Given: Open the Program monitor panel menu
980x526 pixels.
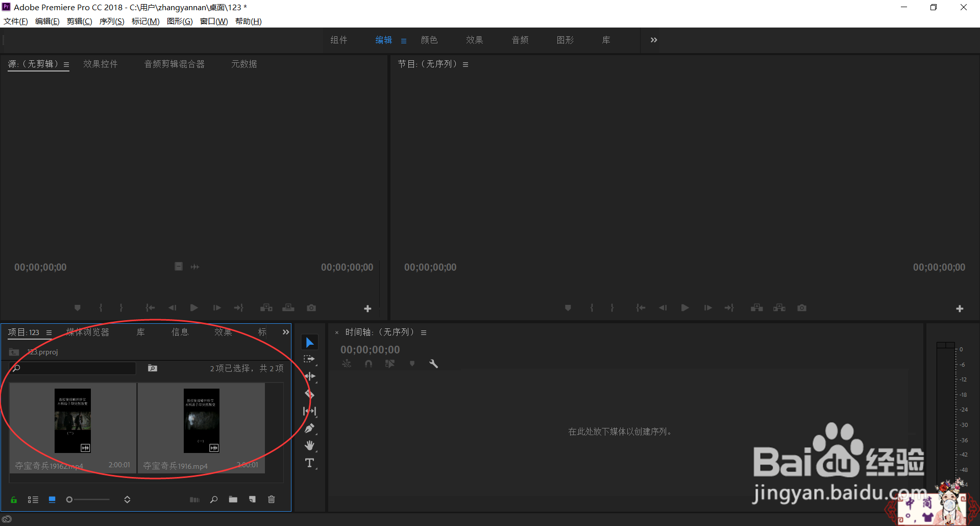Looking at the screenshot, I should tap(465, 65).
